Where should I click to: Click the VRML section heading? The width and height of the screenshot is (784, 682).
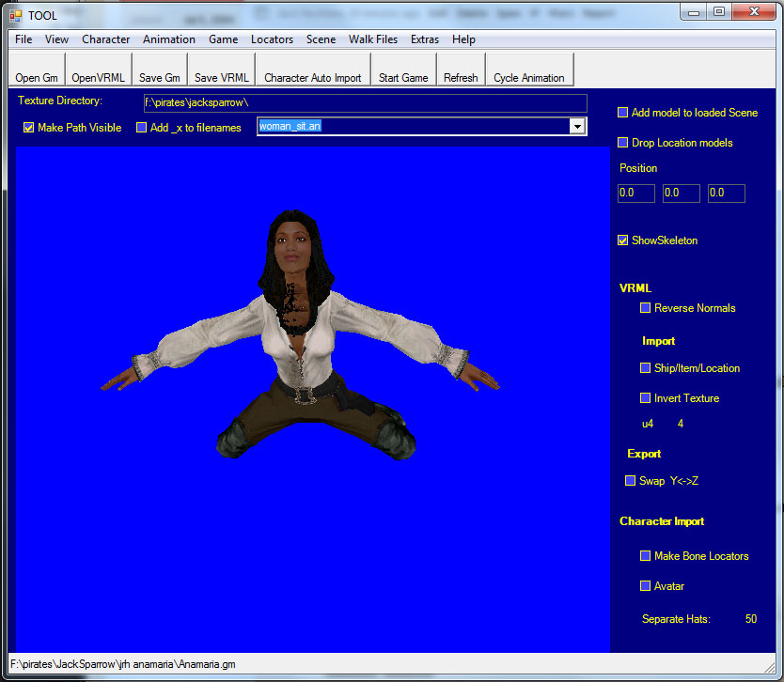click(x=635, y=288)
